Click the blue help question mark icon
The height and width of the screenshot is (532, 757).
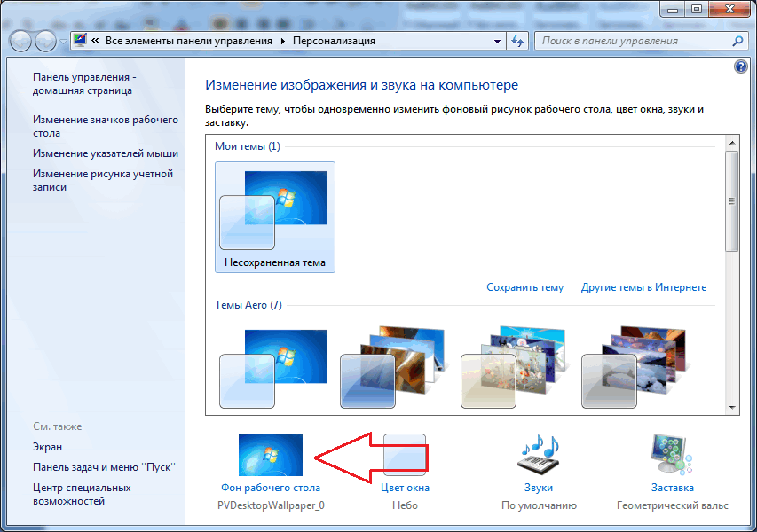pos(740,66)
